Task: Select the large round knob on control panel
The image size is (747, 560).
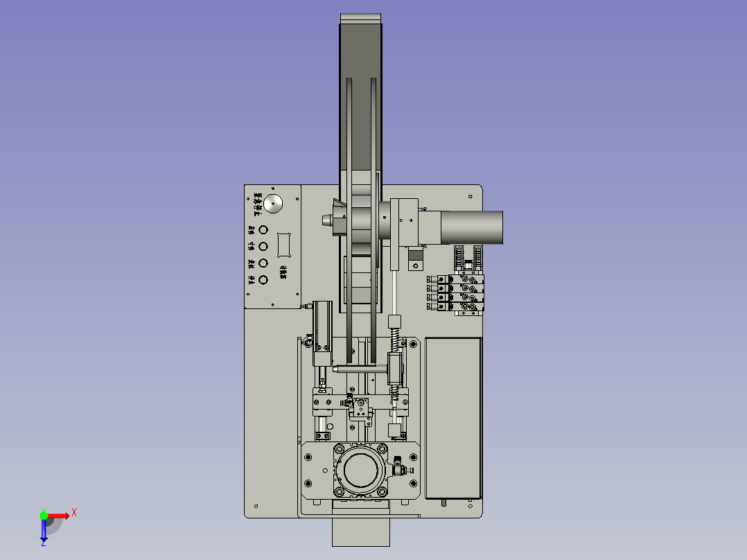Action: (273, 204)
